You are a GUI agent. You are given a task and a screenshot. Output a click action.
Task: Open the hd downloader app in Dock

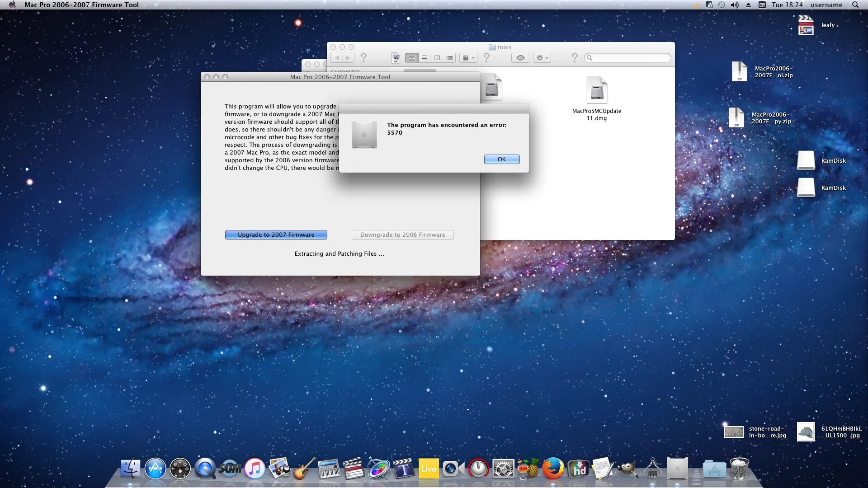(x=578, y=469)
